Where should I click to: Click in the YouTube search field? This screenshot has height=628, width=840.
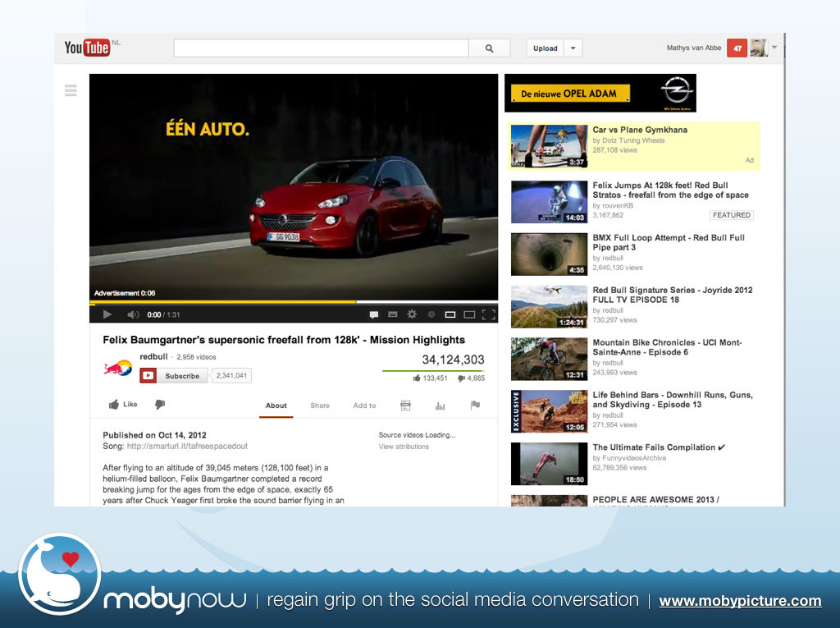[x=321, y=48]
